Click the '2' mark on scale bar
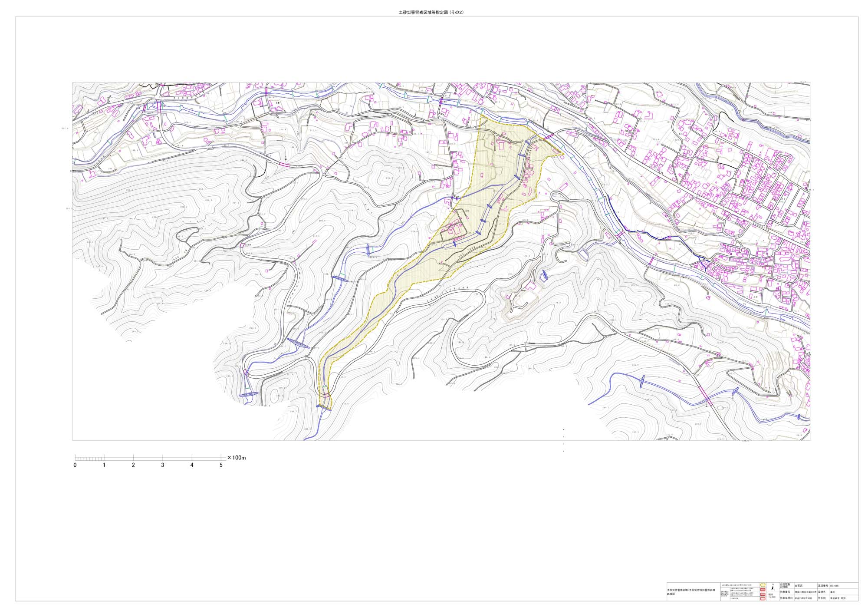This screenshot has width=868, height=614. pos(133,465)
